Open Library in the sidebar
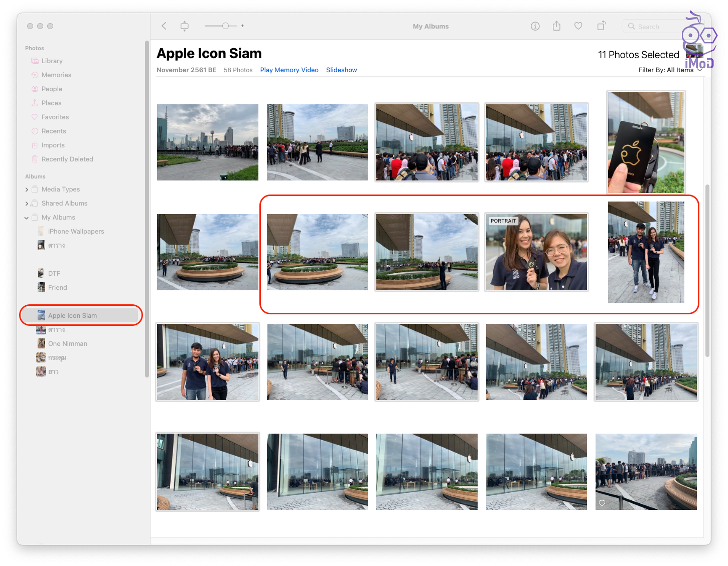This screenshot has height=566, width=728. point(52,61)
